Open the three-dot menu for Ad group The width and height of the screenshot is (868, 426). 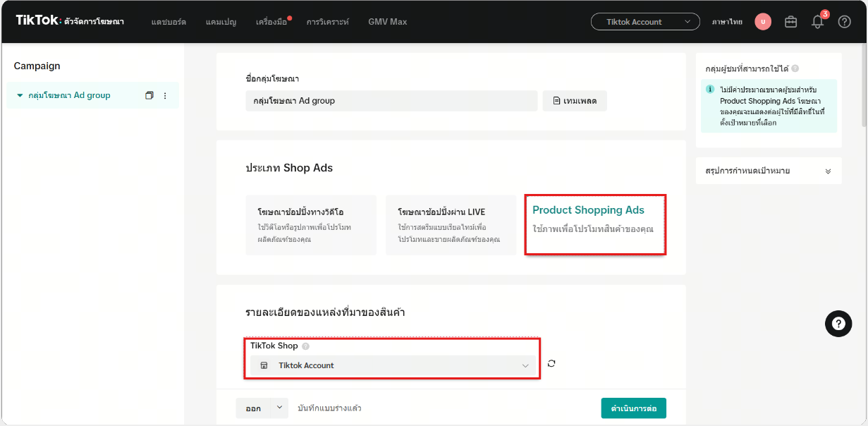[x=165, y=96]
